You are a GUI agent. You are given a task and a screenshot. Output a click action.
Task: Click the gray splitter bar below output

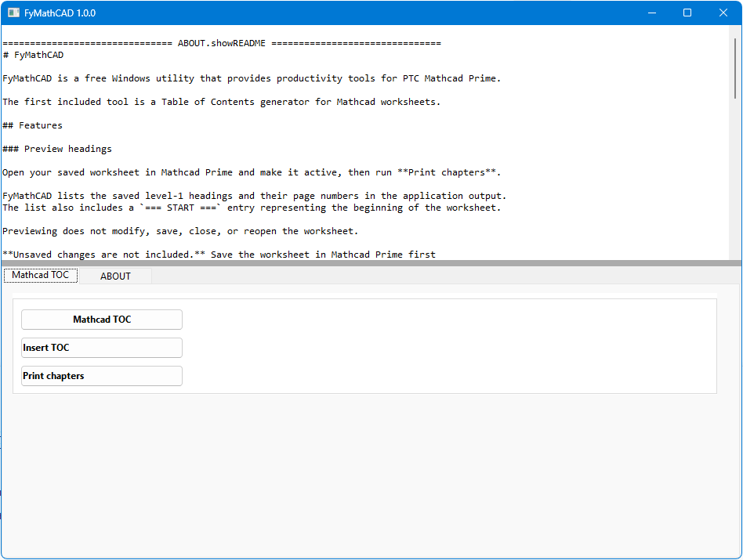(x=371, y=262)
